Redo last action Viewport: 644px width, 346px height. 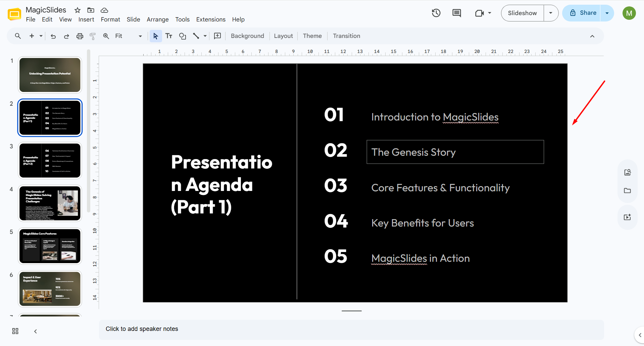(x=66, y=36)
